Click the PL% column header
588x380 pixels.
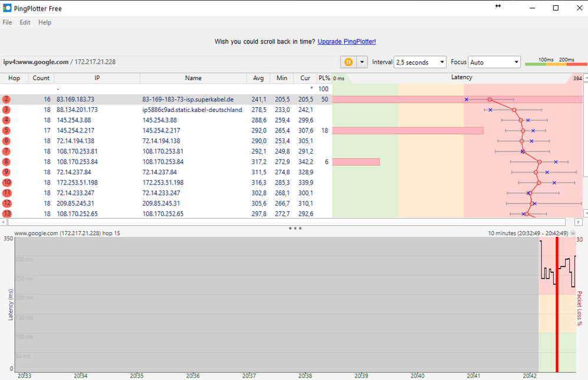pyautogui.click(x=324, y=78)
